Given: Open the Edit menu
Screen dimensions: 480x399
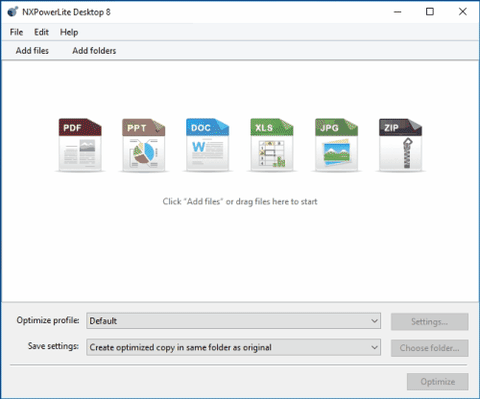Looking at the screenshot, I should [x=41, y=32].
